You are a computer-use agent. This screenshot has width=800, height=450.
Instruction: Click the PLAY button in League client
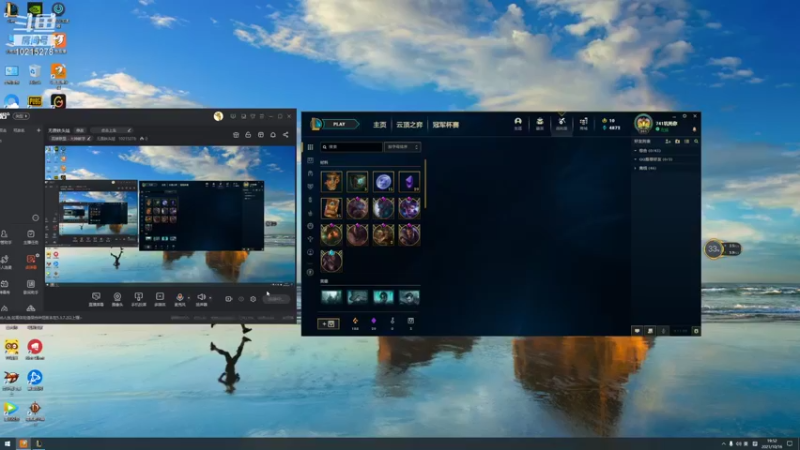[339, 124]
